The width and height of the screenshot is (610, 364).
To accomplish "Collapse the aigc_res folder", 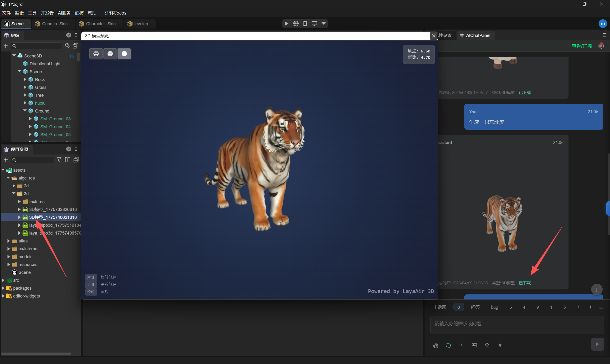I will [8, 178].
